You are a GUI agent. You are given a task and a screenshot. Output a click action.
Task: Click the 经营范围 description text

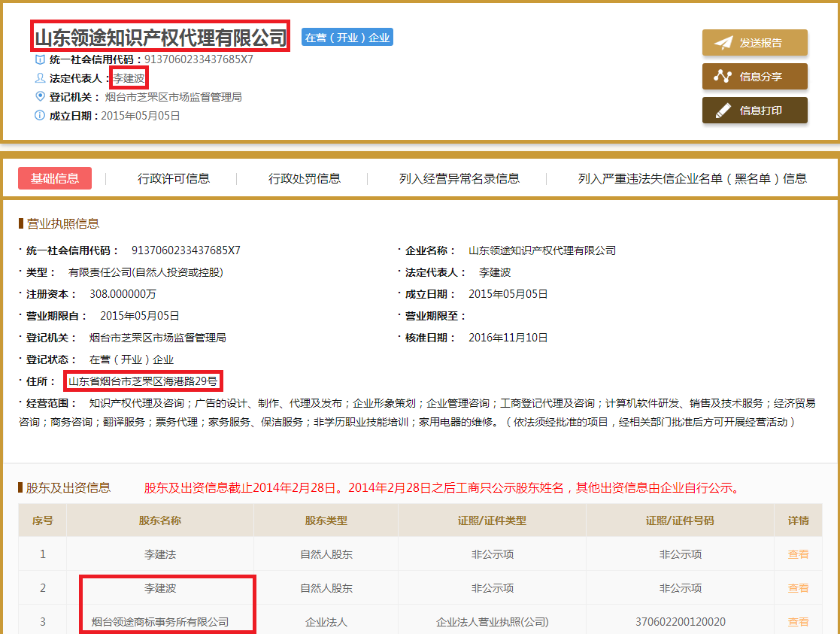(x=417, y=413)
